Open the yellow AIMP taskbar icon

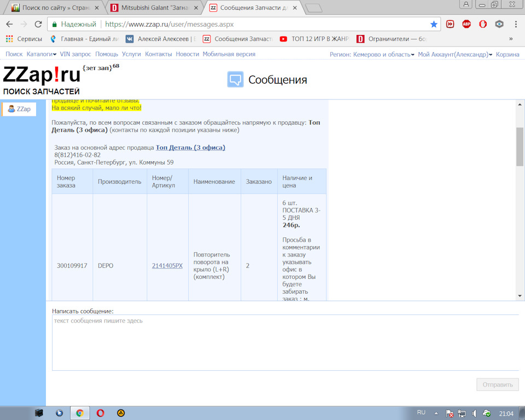(x=121, y=413)
